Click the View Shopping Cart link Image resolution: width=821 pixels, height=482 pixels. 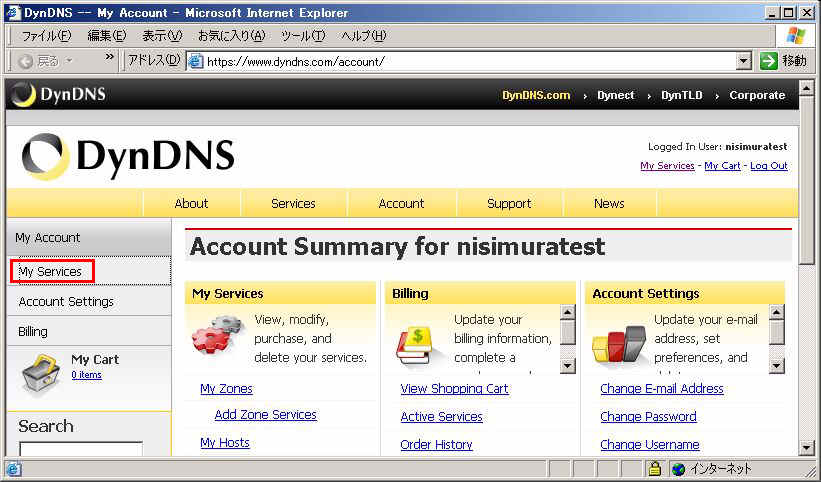pos(454,388)
